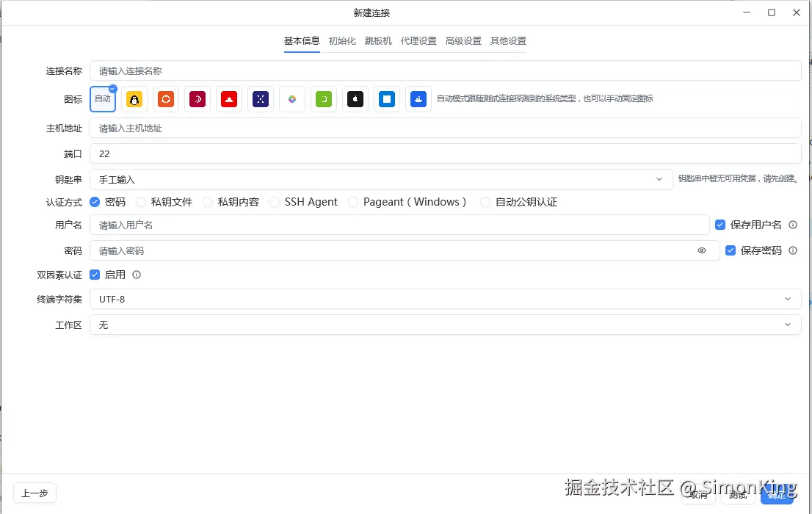Open the 工作区 dropdown showing 无
Screen dimensions: 812x514
pyautogui.click(x=446, y=325)
